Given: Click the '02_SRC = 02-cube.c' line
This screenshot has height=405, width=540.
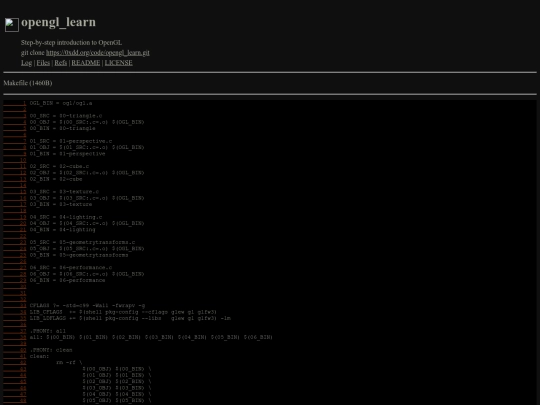Looking at the screenshot, I should point(59,166).
